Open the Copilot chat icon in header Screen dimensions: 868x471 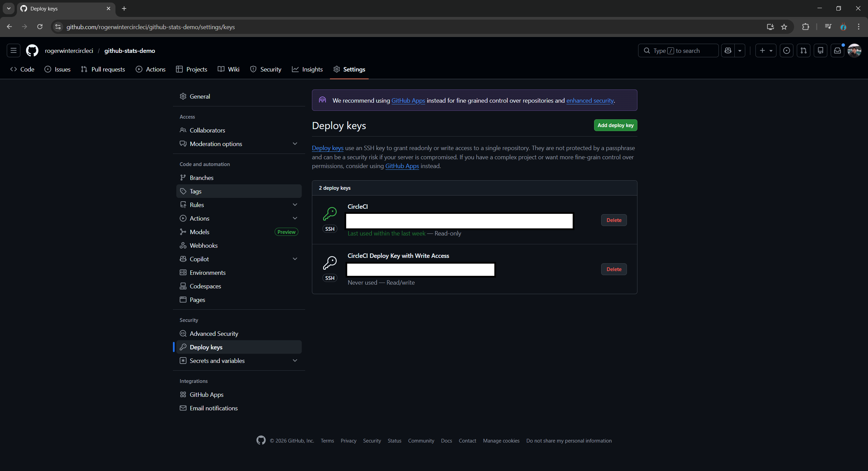[728, 50]
